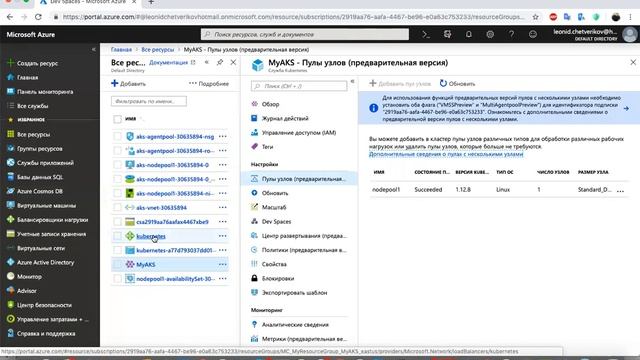
Task: Open ellipsis menu for kubernetes-a77d row
Action: click(222, 250)
